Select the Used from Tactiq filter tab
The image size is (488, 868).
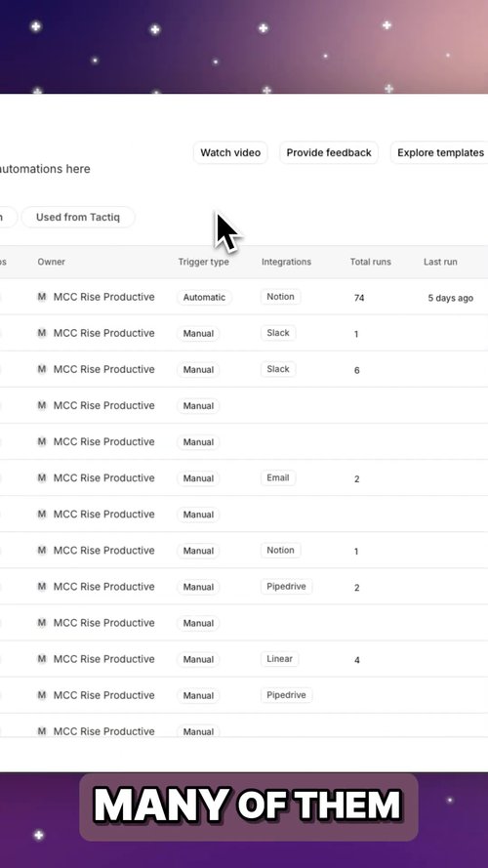click(78, 217)
